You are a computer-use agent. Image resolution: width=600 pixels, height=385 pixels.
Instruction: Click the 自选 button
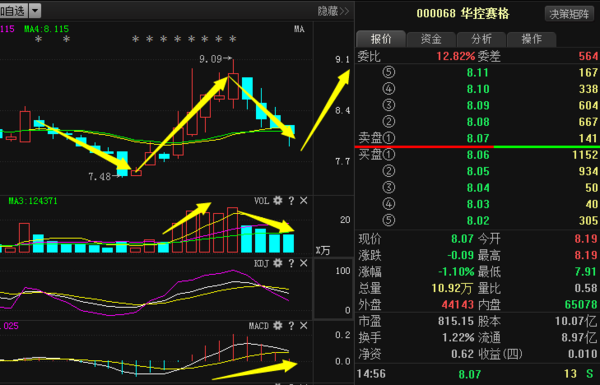coord(13,11)
